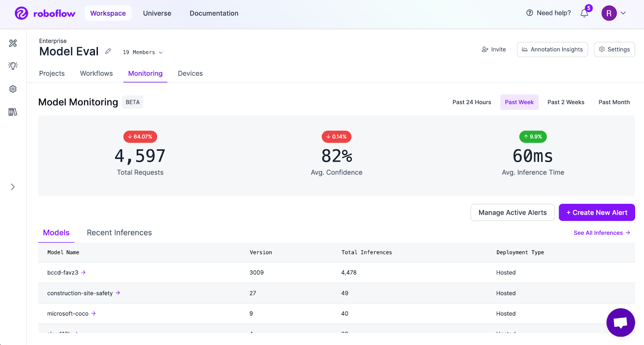Expand the 19 Members dropdown
The height and width of the screenshot is (345, 644).
(x=143, y=52)
